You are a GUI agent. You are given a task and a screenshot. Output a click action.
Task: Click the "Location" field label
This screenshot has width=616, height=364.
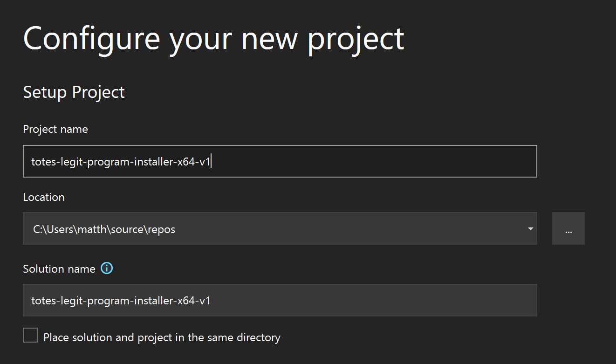click(44, 197)
